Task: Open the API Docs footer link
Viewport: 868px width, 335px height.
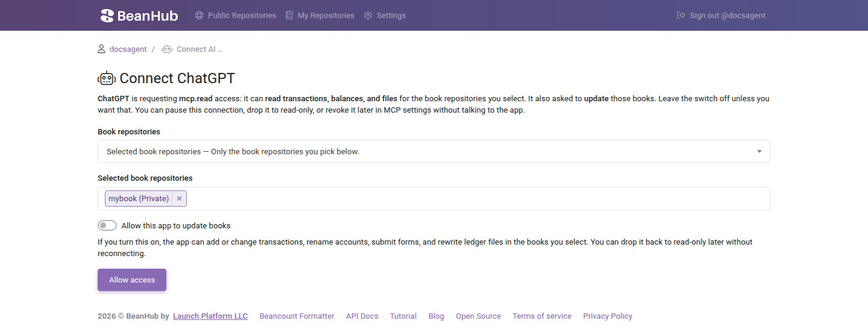Action: 362,316
